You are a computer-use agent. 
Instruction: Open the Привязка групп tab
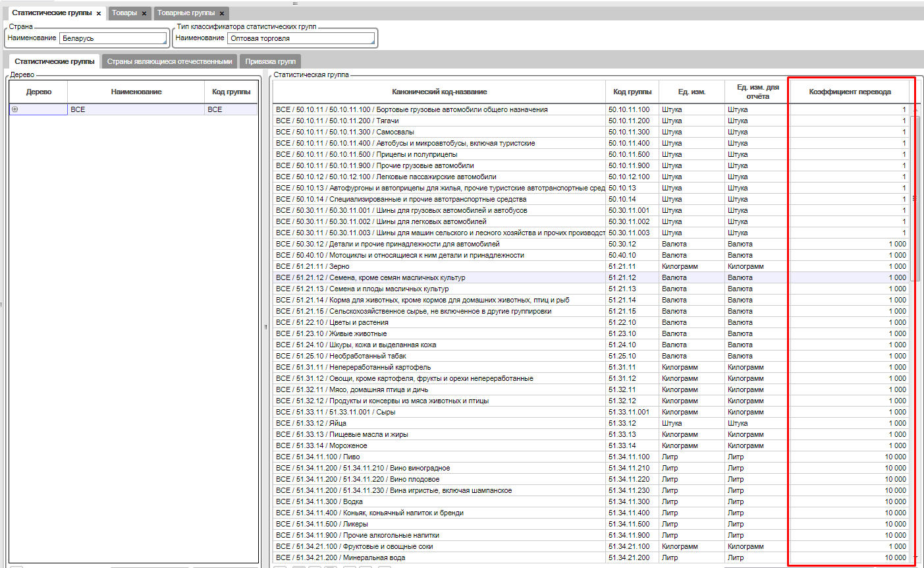tap(270, 61)
